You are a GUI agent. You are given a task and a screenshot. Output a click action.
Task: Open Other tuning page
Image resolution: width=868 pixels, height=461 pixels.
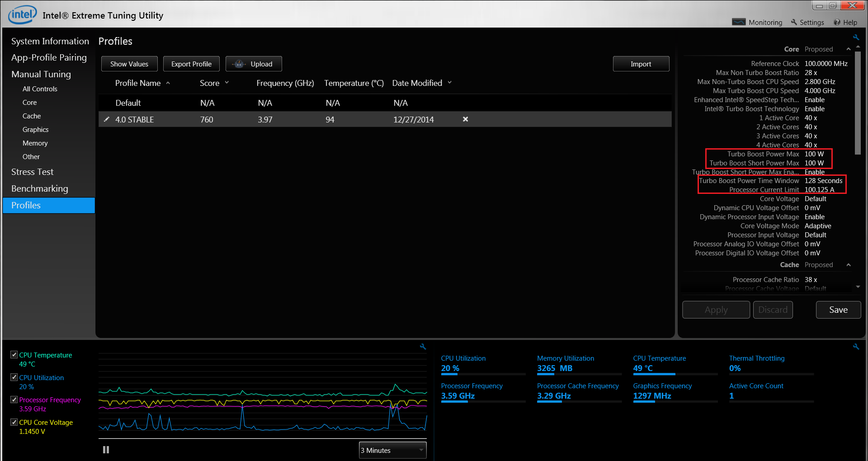(x=31, y=157)
